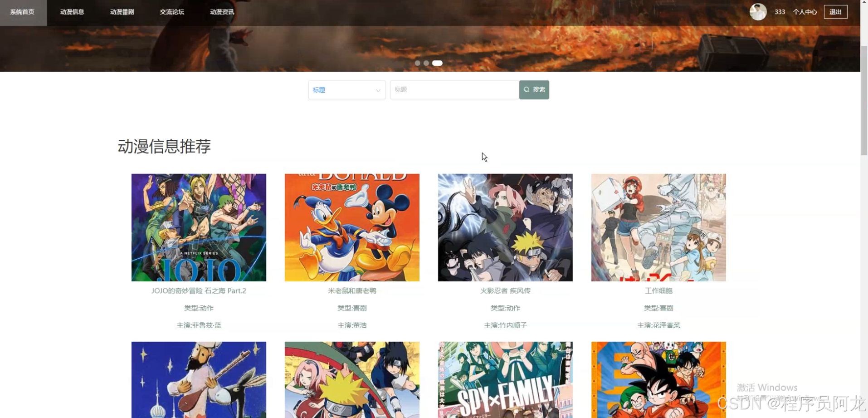Select the second carousel indicator dot
This screenshot has width=868, height=418.
(x=426, y=63)
